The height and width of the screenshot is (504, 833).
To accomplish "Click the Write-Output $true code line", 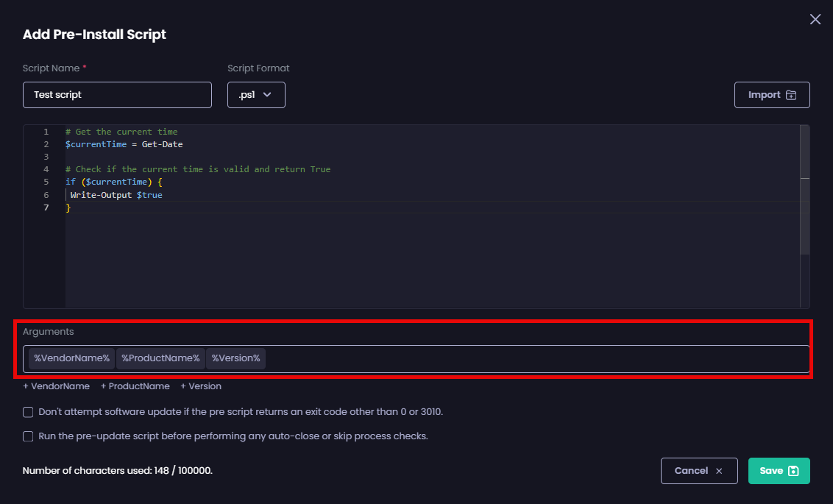I will (x=116, y=195).
